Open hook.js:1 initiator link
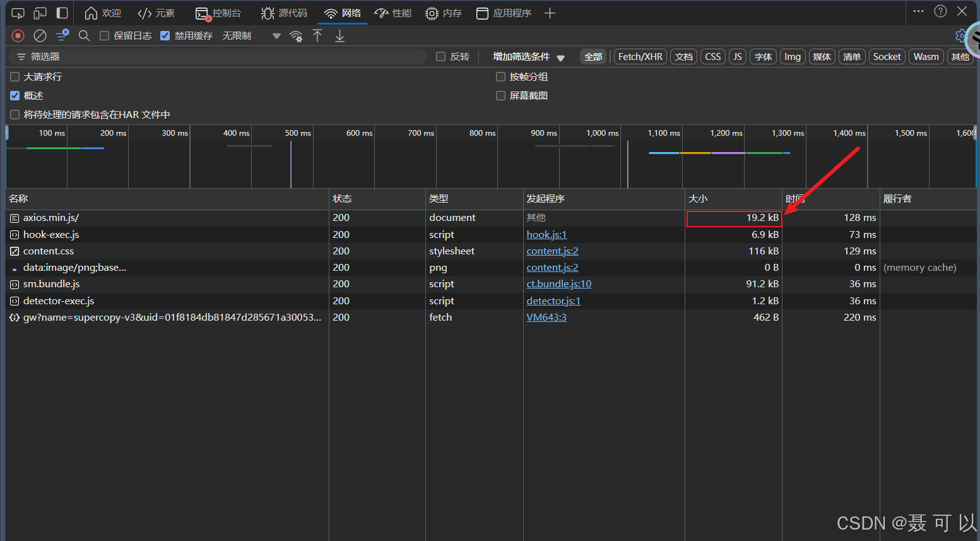Image resolution: width=980 pixels, height=541 pixels. [546, 235]
